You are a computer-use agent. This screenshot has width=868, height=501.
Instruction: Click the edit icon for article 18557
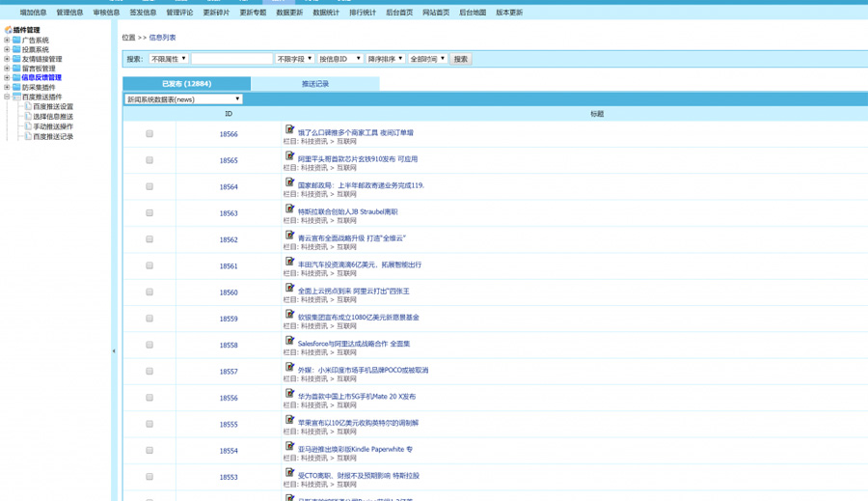[289, 367]
